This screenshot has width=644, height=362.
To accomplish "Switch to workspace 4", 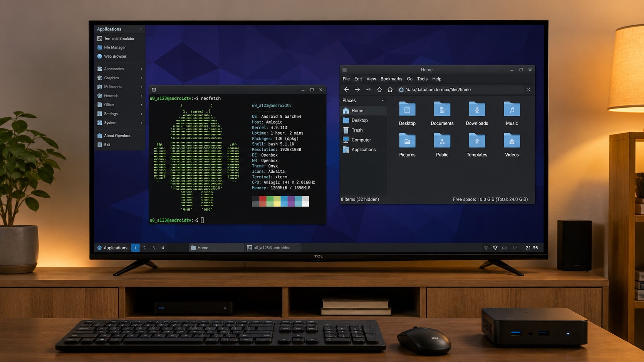I will (163, 248).
